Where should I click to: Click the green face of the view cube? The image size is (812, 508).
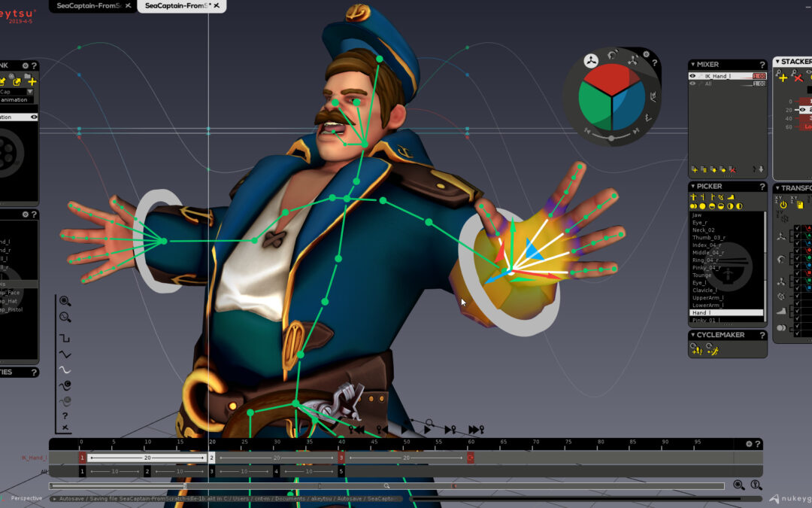(595, 105)
